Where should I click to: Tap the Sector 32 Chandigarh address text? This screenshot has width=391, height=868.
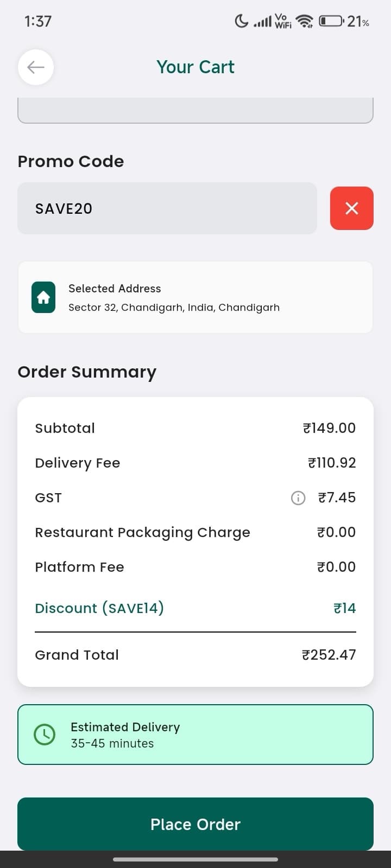[x=174, y=308]
